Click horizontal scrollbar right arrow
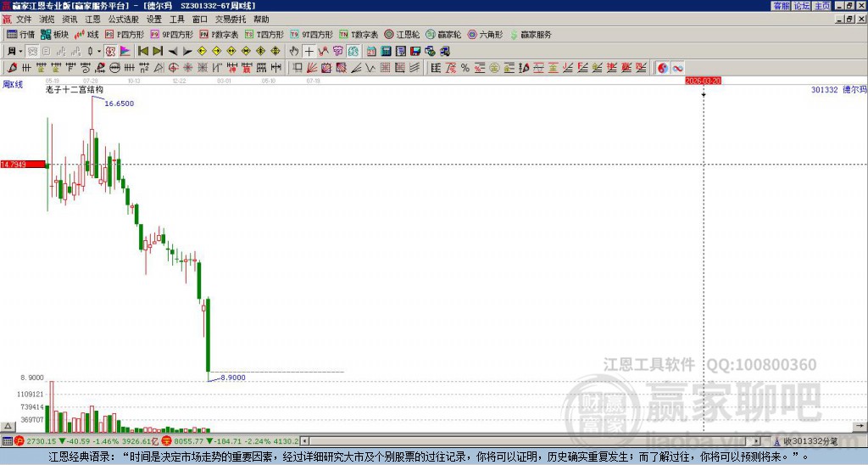The width and height of the screenshot is (868, 465). (757, 441)
